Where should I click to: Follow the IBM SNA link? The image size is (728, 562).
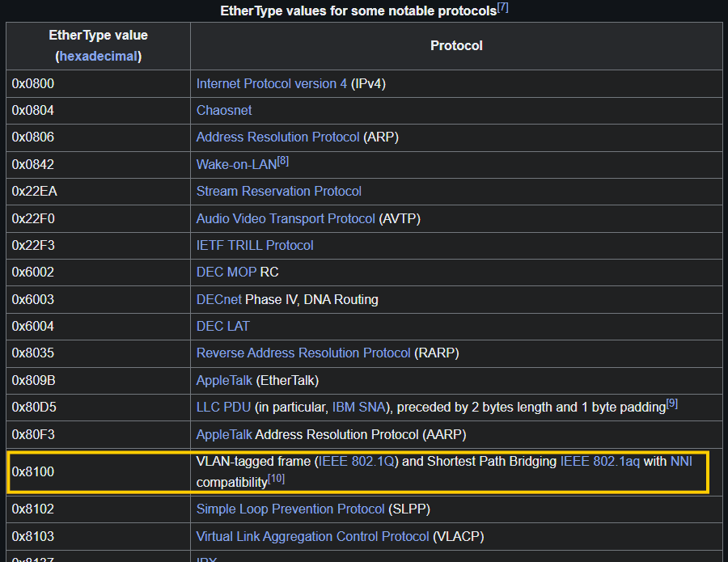359,407
